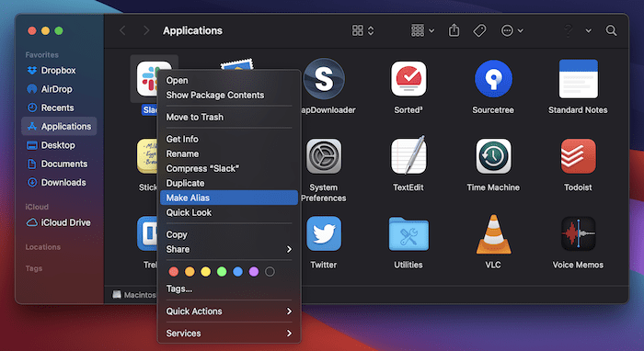Click the Finder search magnifier

click(x=611, y=30)
